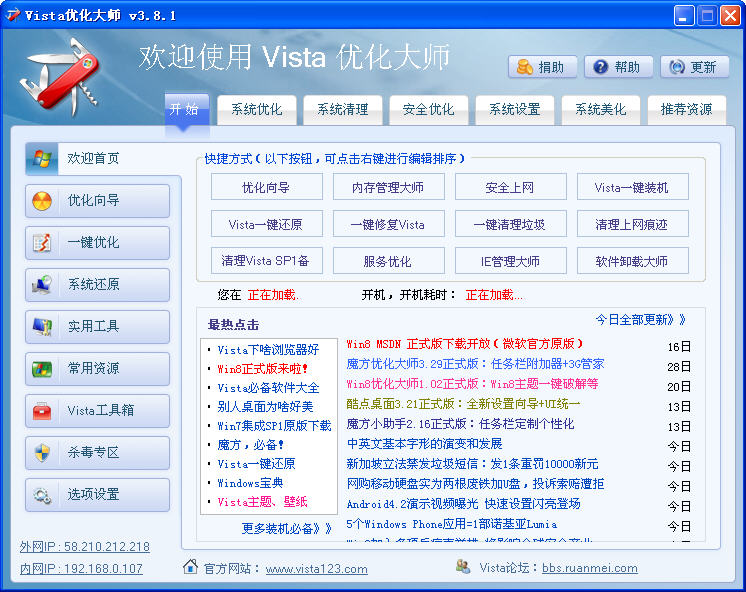Click the 内存管理大师 shortcut button
The image size is (746, 592).
388,187
